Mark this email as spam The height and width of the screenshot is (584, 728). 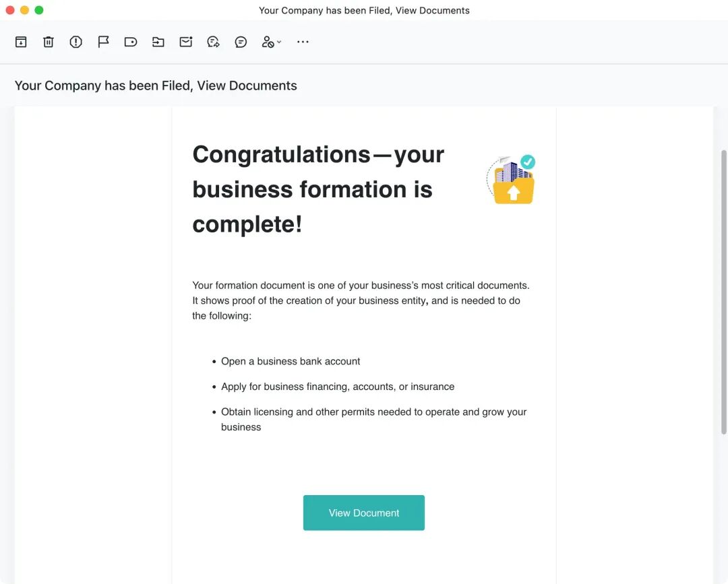(76, 42)
